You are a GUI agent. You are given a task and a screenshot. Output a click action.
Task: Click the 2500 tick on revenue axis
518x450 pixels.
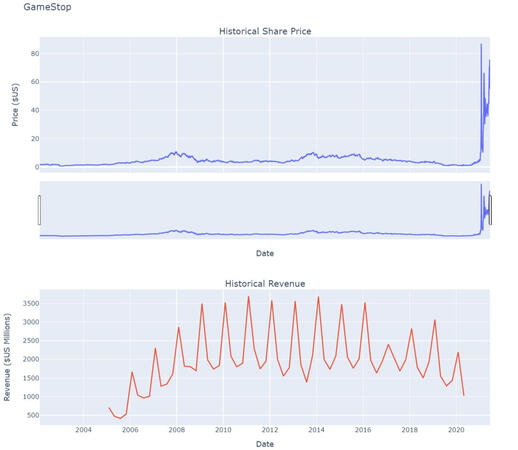[x=31, y=341]
